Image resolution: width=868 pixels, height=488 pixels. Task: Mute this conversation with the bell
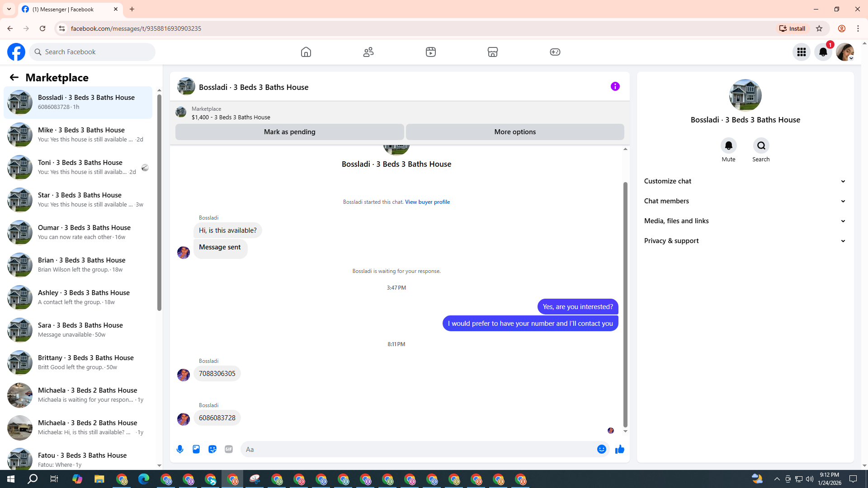click(728, 146)
